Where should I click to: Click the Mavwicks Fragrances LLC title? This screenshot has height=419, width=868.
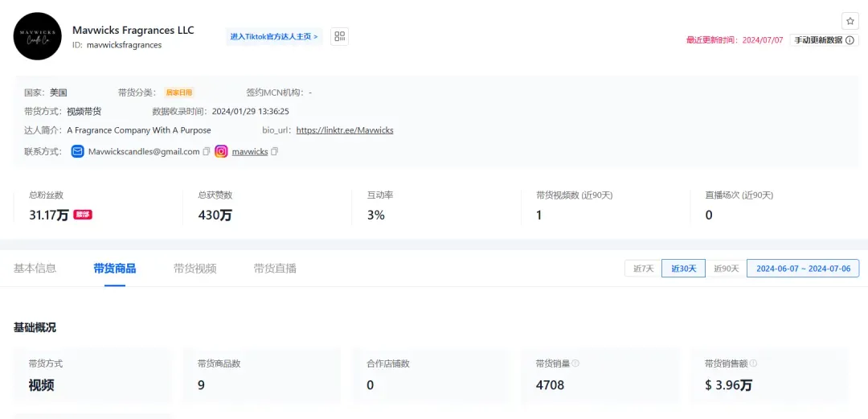pyautogui.click(x=133, y=30)
